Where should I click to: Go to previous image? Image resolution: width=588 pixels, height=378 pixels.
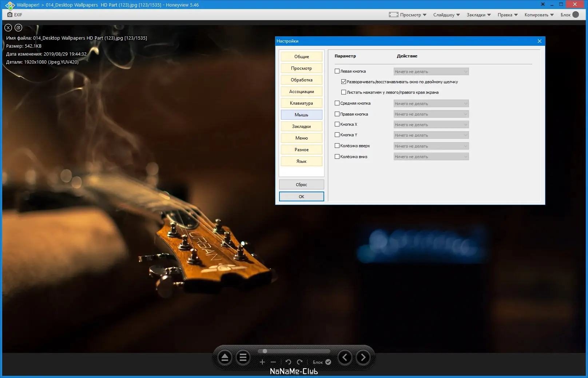coord(345,358)
